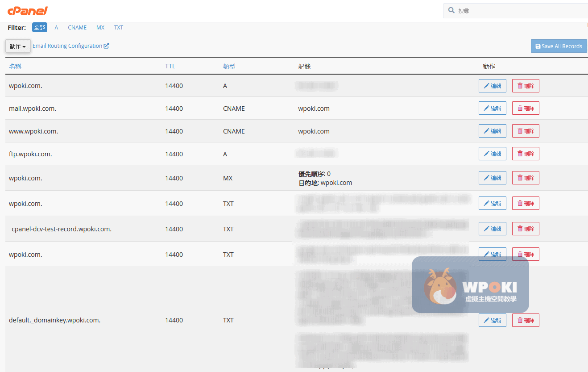Click the cPanel logo

point(27,11)
